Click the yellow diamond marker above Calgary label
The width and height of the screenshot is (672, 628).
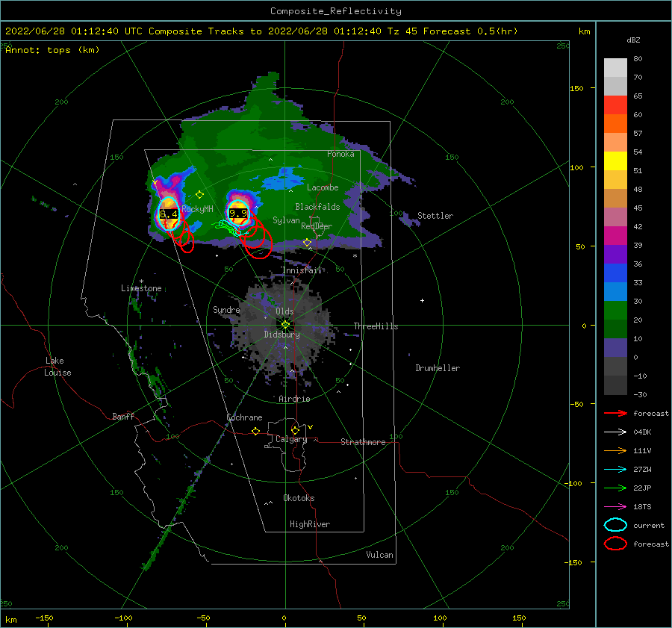[295, 430]
